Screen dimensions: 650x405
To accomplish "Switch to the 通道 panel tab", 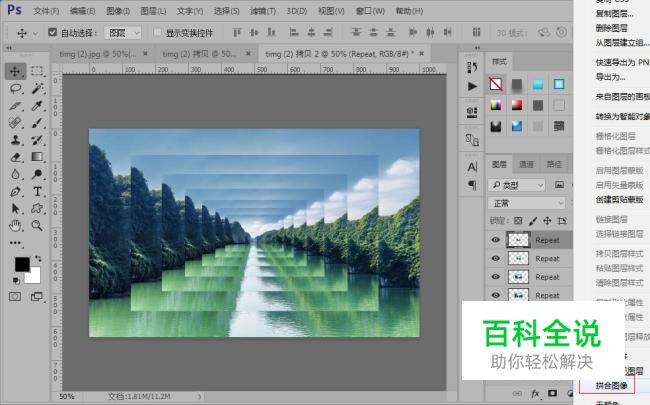I will pos(526,165).
